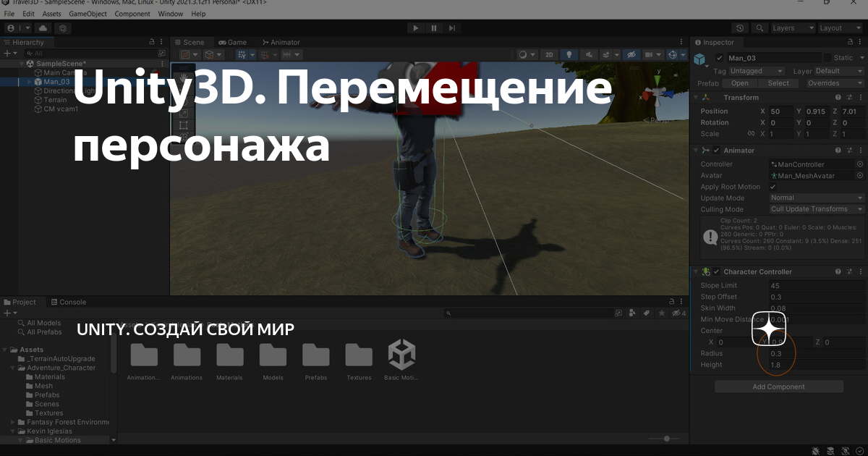Viewport: 868px width, 456px height.
Task: Toggle the Apply Root Motion checkbox
Action: [772, 187]
